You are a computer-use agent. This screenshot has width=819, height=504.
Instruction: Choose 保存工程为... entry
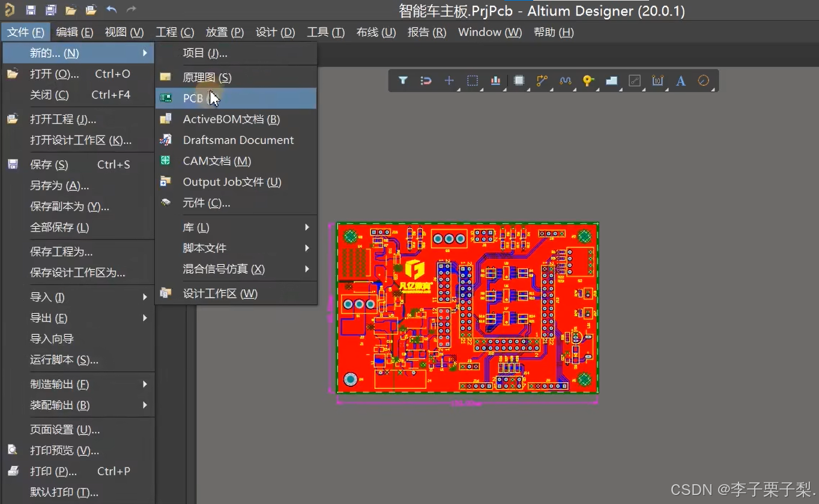[x=79, y=251]
